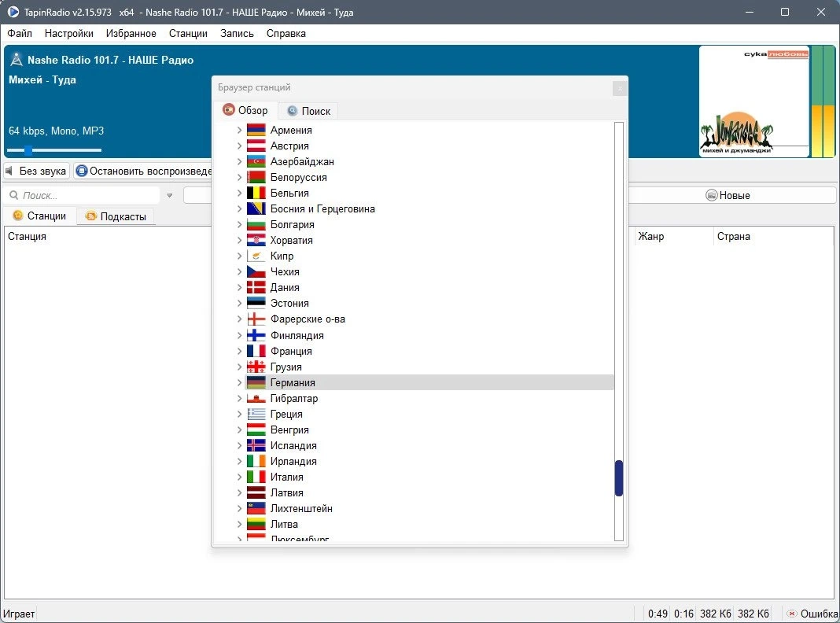Expand the Германия tree node
The width and height of the screenshot is (840, 623).
click(239, 382)
